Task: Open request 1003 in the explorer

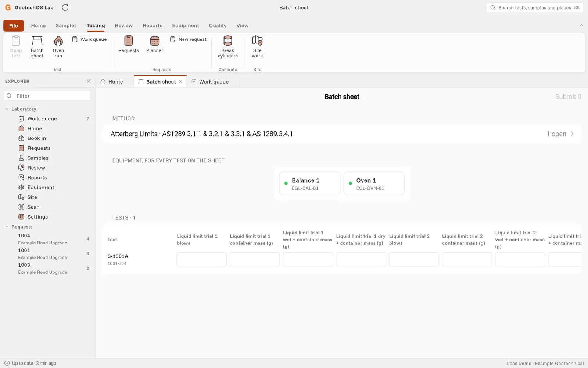Action: [47, 268]
